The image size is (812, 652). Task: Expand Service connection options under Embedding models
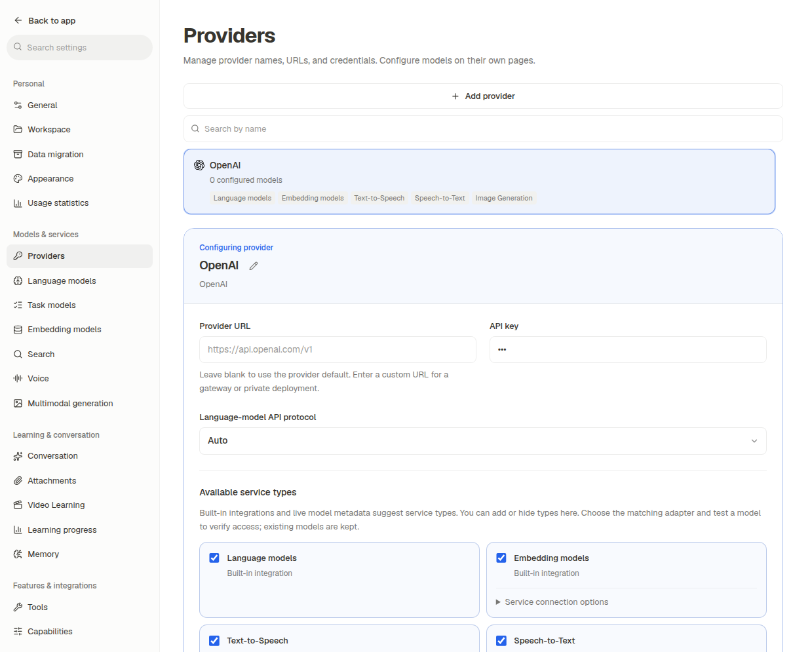(x=552, y=602)
